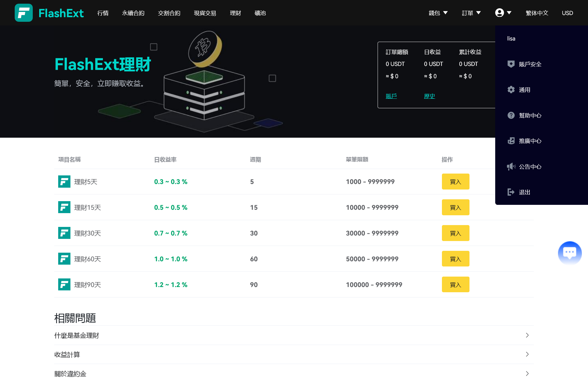Click the 賬戶 account link

click(391, 96)
